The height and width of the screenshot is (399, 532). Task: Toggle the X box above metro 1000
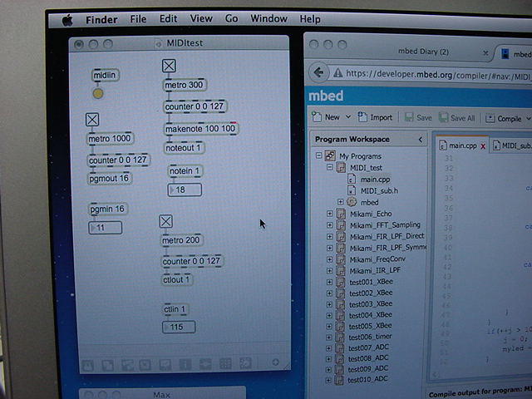[92, 120]
